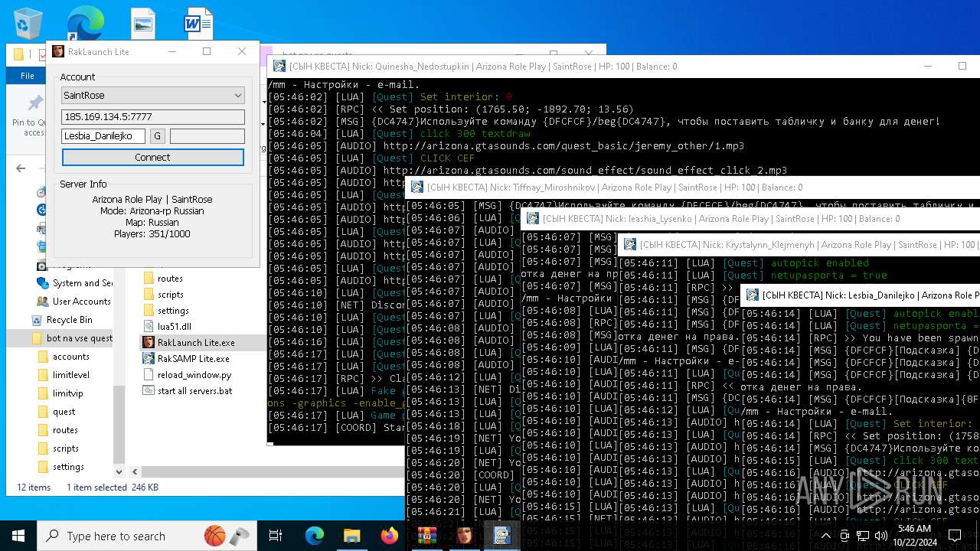Focus the Quinesha_Nedostupkin console window title
This screenshot has width=980, height=551.
tap(483, 67)
